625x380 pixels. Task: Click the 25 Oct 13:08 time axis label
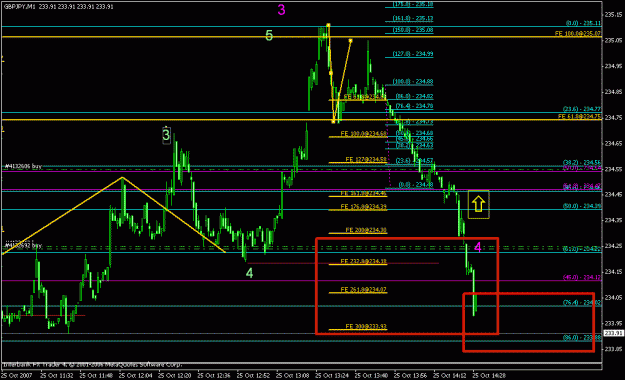click(293, 376)
